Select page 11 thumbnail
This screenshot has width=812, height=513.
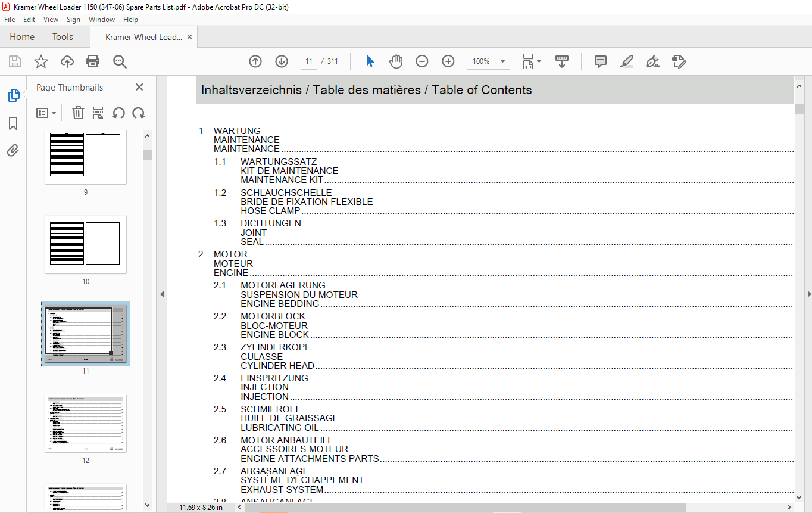click(x=86, y=334)
